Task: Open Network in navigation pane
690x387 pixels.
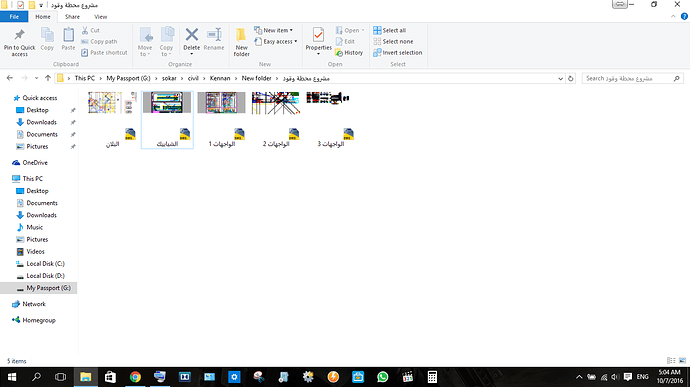Action: (33, 304)
